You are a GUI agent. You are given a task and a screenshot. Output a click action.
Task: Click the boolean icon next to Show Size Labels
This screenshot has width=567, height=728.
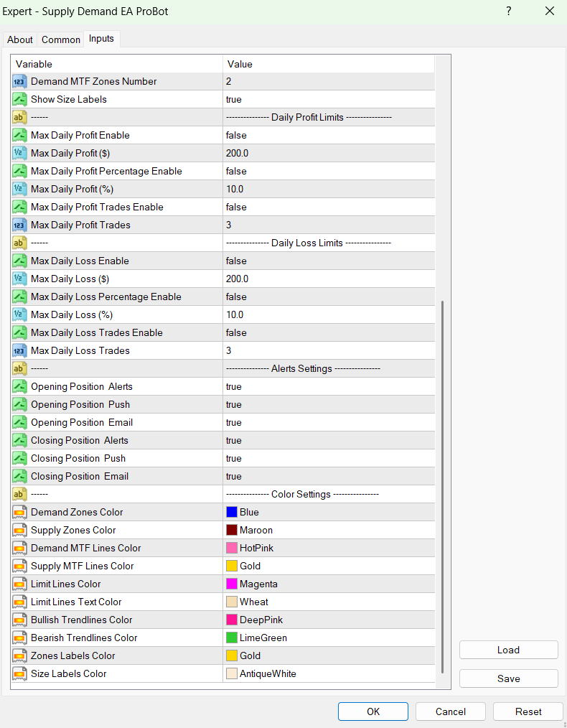(20, 99)
